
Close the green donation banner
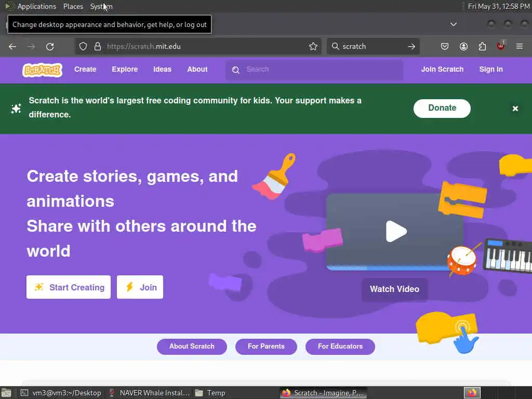pos(515,109)
